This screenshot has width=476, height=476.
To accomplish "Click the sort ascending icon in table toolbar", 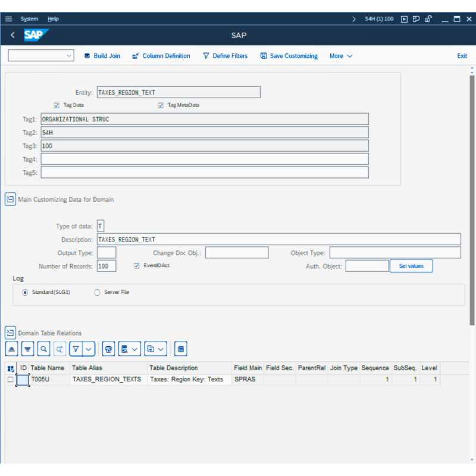I will tap(12, 349).
